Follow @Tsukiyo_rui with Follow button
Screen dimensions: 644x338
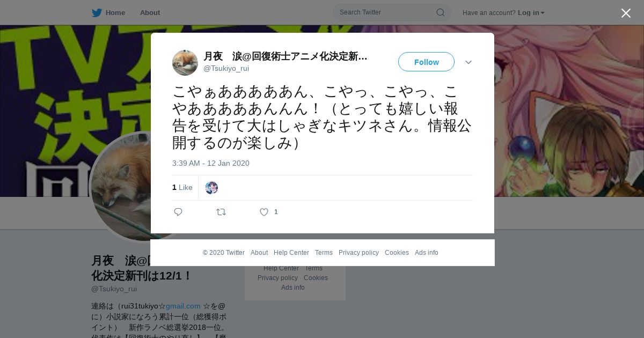(x=426, y=62)
